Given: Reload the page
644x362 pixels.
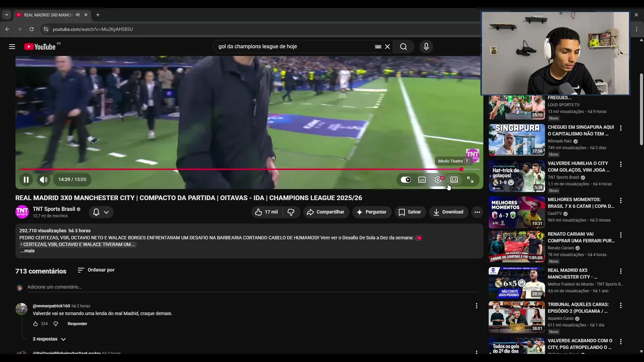Looking at the screenshot, I should click(31, 29).
